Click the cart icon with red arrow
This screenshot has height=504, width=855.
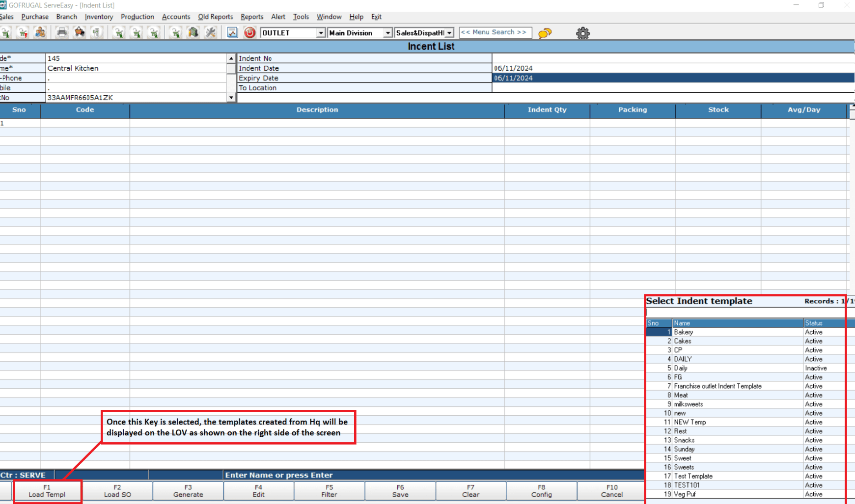point(23,33)
